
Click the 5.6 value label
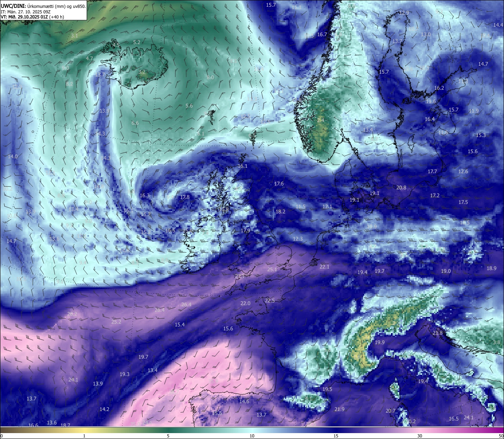click(x=189, y=106)
